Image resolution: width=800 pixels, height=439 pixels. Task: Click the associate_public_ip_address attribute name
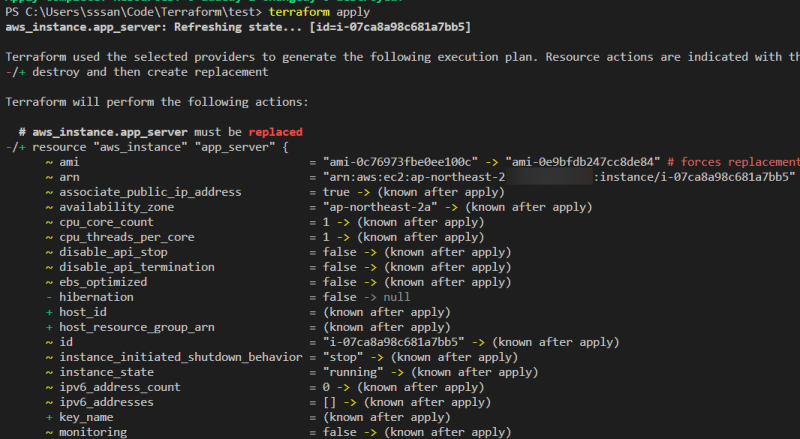pos(150,192)
